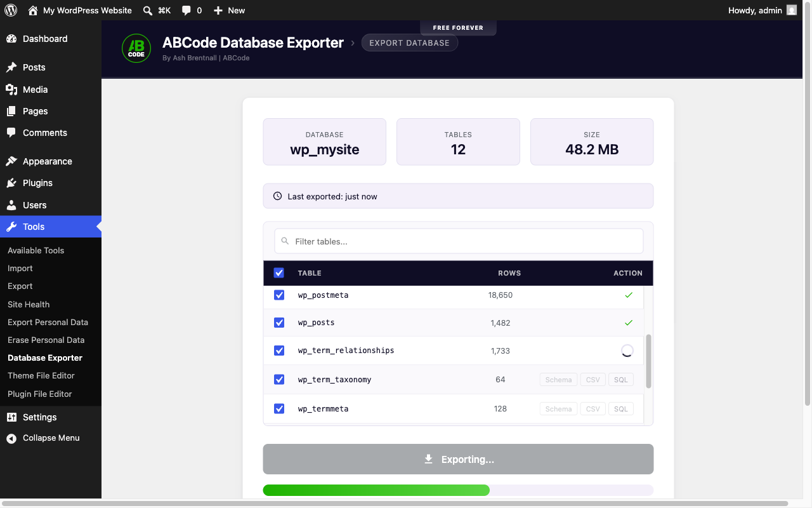
Task: Click the table list scrollbar thumb
Action: [x=648, y=361]
